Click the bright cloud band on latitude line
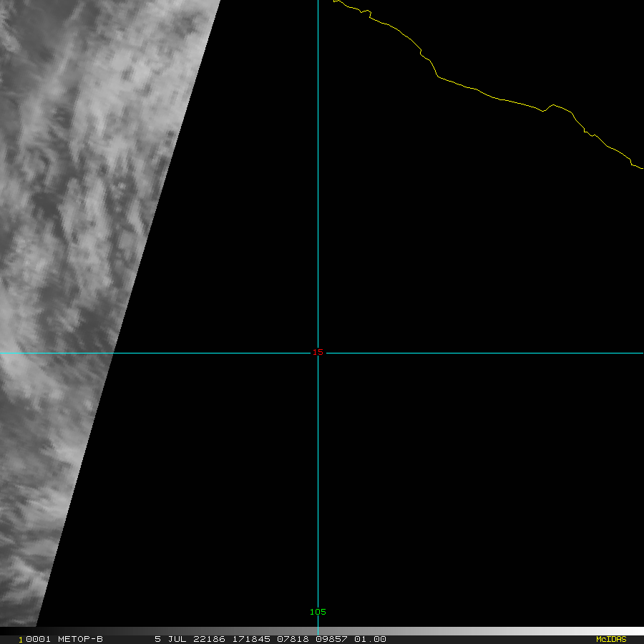Image resolution: width=644 pixels, height=644 pixels. coord(29,353)
